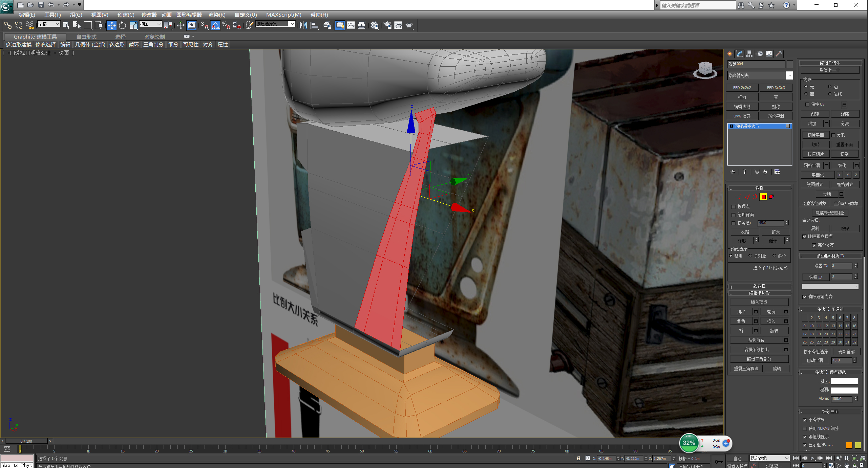Open the 选定对象 key filter dropdown
Image resolution: width=868 pixels, height=468 pixels.
click(x=769, y=458)
